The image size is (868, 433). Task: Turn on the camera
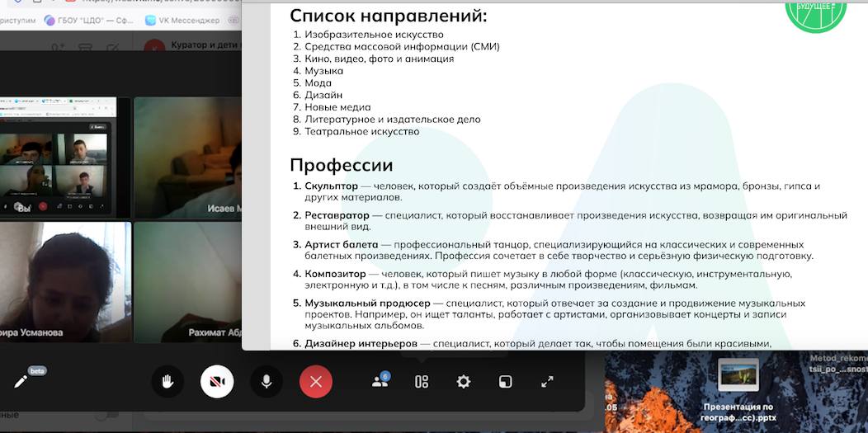(x=217, y=382)
